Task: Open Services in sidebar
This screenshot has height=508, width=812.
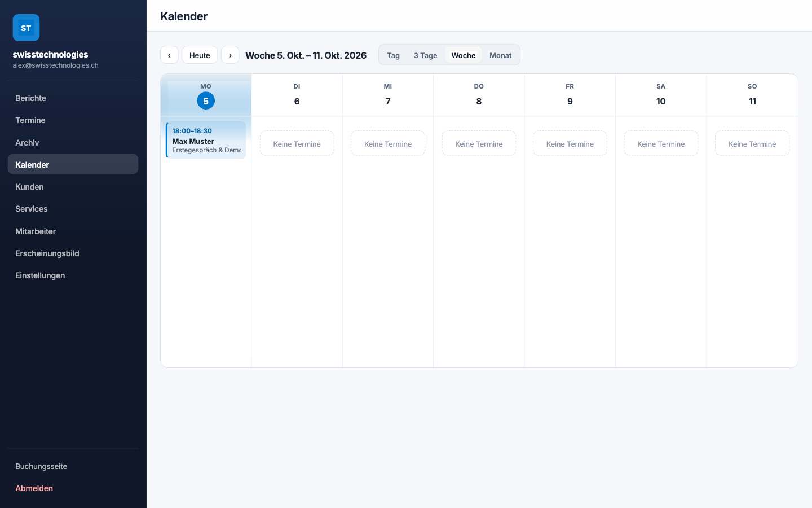Action: click(x=73, y=209)
